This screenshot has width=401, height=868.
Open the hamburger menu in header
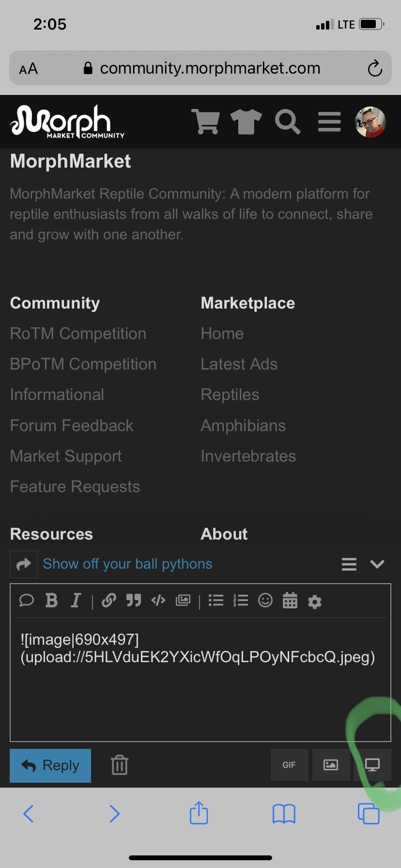point(329,122)
